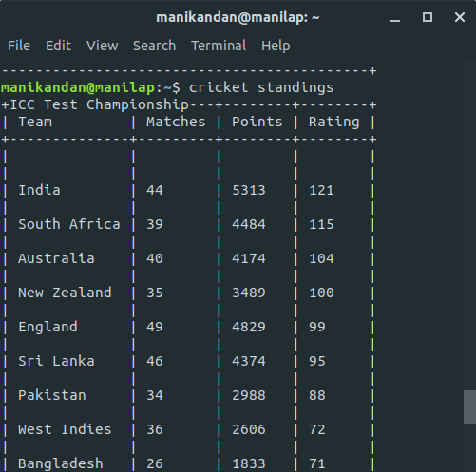Click Pakistan's rating value 88
The width and height of the screenshot is (476, 472).
tap(317, 395)
